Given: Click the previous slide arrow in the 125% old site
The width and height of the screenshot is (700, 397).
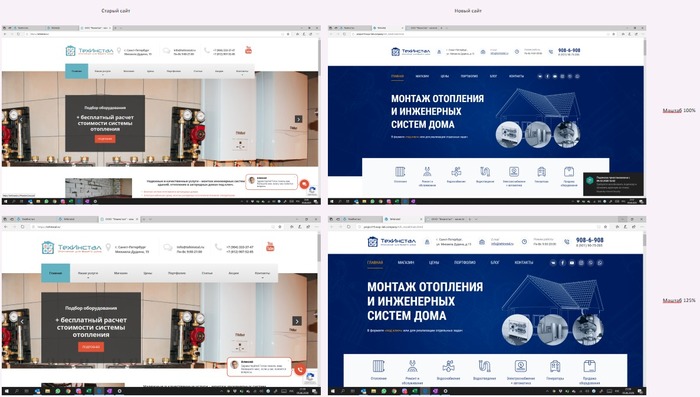Looking at the screenshot, I should (22, 321).
